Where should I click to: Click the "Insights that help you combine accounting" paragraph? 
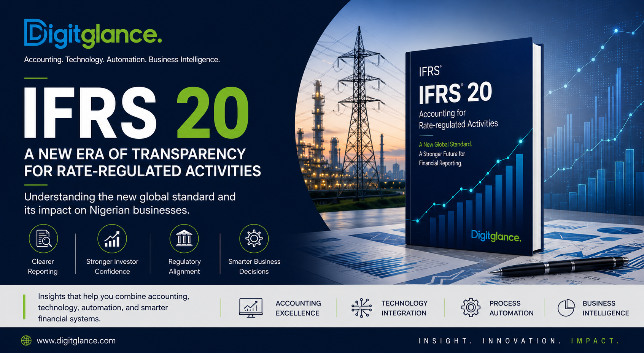point(114,307)
